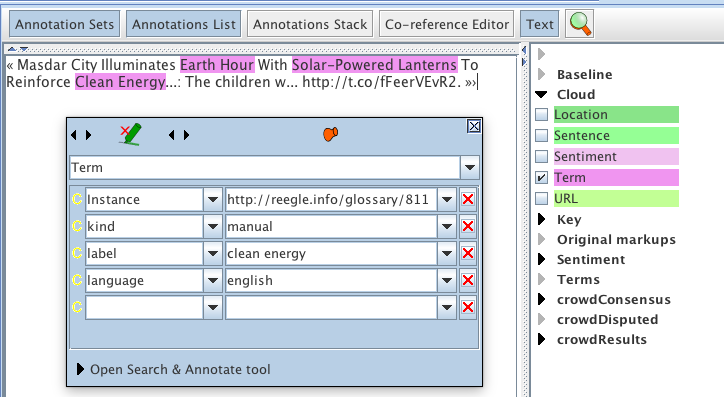This screenshot has height=397, width=724.
Task: Delete the label feature row
Action: coord(468,253)
